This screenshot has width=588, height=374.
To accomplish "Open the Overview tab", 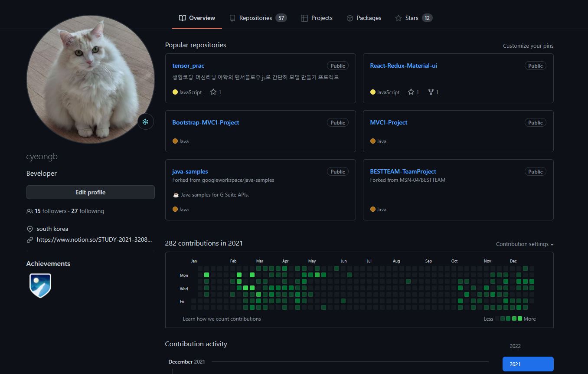I will click(197, 18).
